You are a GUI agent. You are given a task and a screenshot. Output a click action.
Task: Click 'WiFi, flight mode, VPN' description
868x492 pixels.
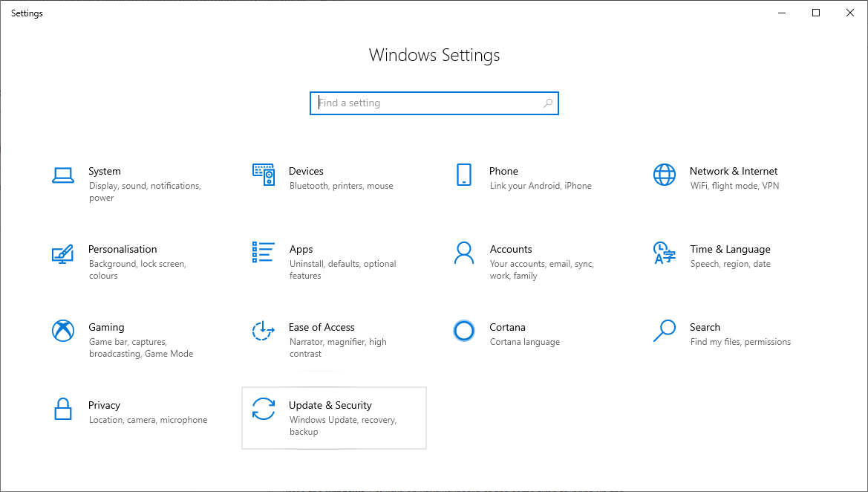tap(734, 186)
